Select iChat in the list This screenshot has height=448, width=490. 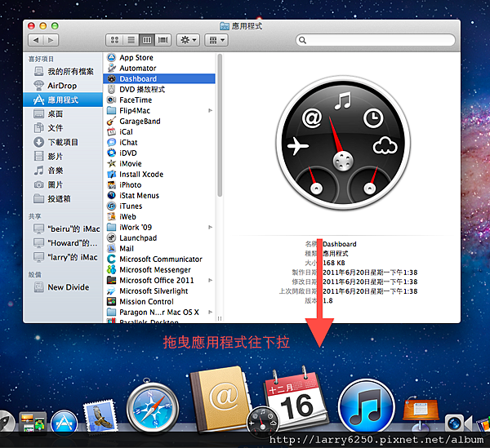tap(159, 142)
